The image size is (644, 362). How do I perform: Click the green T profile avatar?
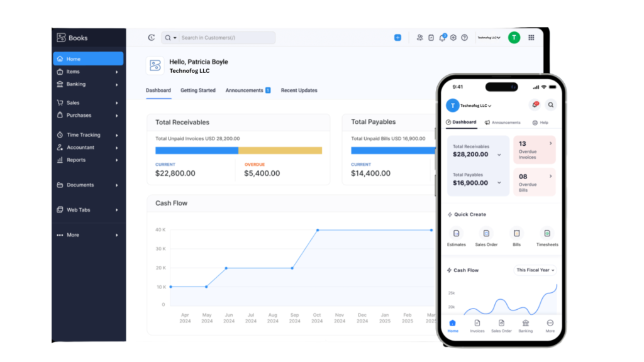click(514, 38)
